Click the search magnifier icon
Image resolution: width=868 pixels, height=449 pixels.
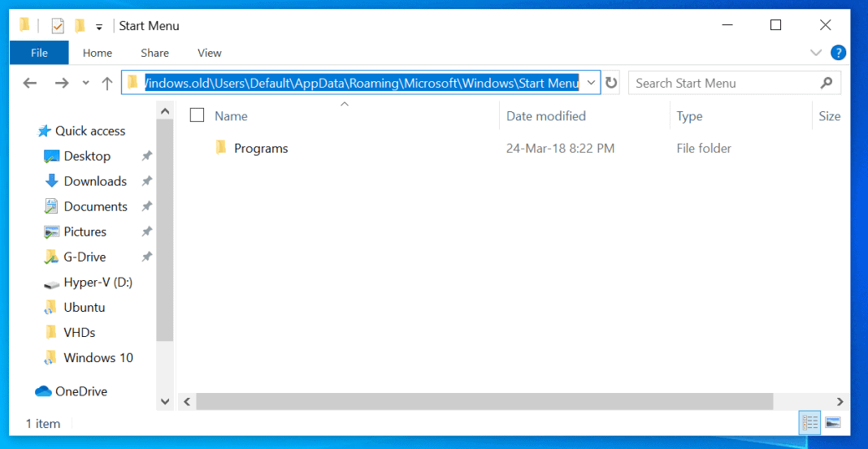point(827,83)
